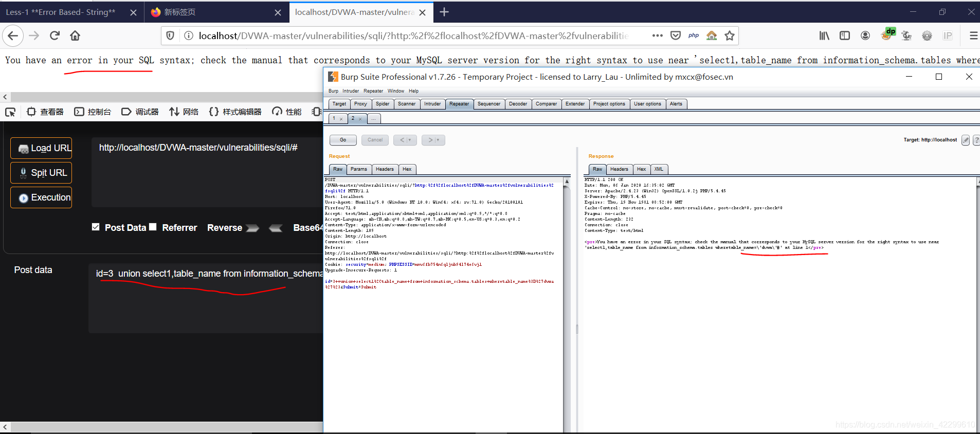This screenshot has width=980, height=434.
Task: Open the Firefox account icon
Action: point(865,35)
